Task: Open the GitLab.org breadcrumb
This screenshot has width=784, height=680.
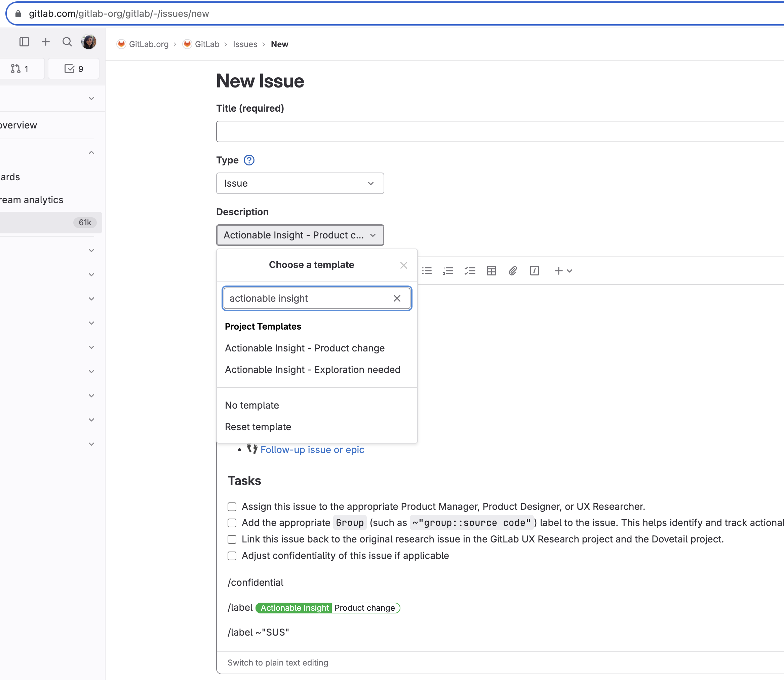Action: point(148,44)
